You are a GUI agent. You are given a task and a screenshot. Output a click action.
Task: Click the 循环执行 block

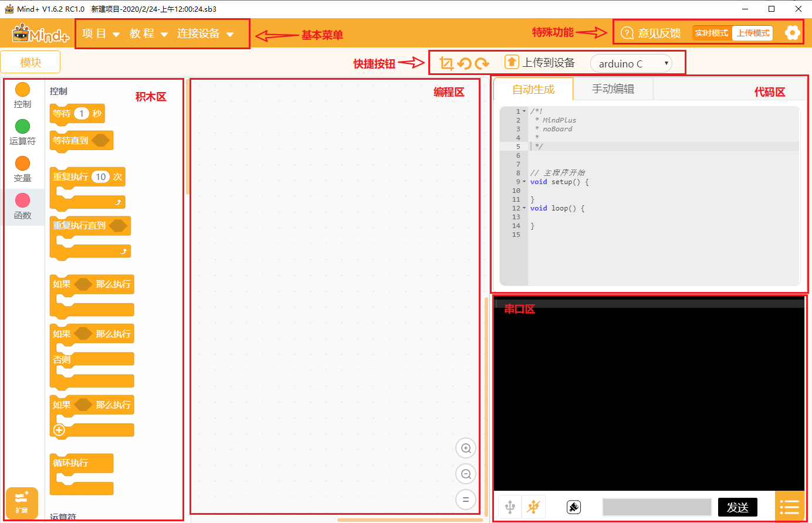[x=82, y=474]
